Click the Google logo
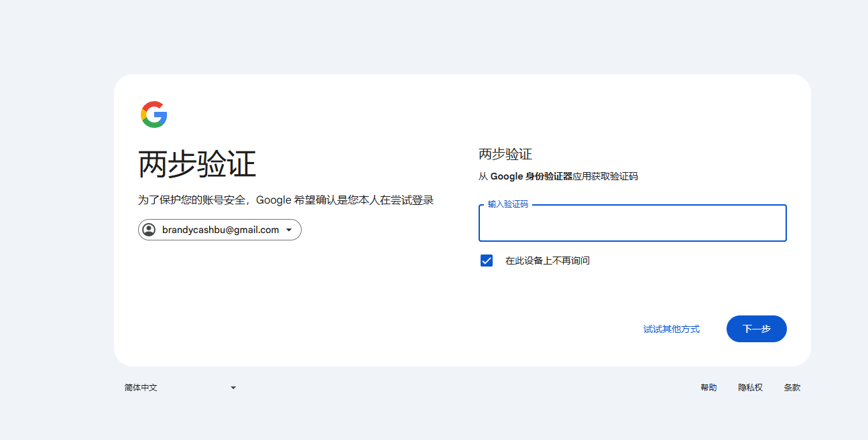 pyautogui.click(x=153, y=115)
